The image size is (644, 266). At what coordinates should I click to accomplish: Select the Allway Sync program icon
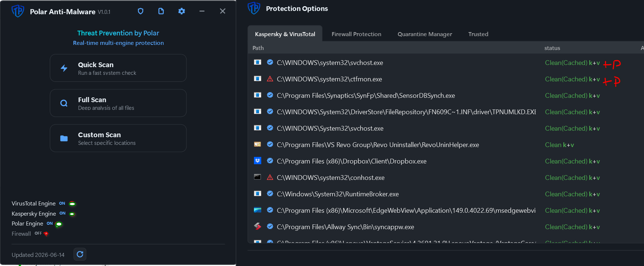(258, 227)
